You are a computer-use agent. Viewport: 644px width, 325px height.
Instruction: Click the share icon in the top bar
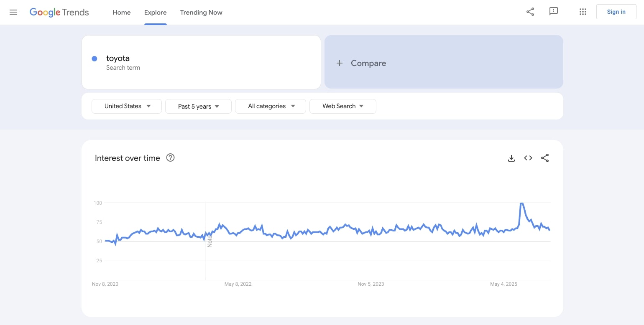tap(530, 12)
